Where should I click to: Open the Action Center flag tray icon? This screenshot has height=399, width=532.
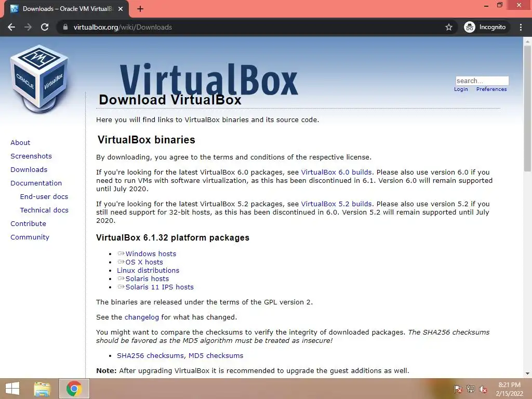[458, 389]
